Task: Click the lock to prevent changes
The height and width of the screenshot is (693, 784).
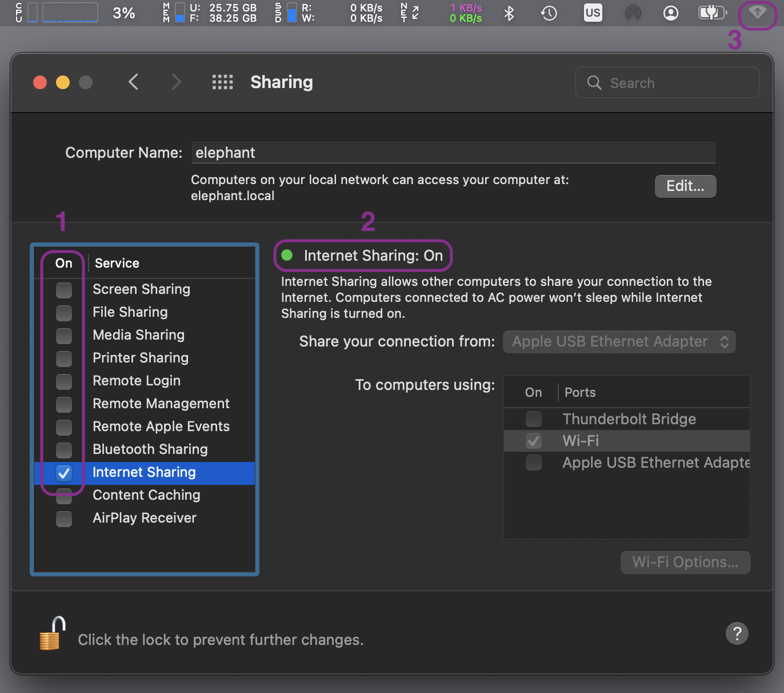Action: [51, 634]
